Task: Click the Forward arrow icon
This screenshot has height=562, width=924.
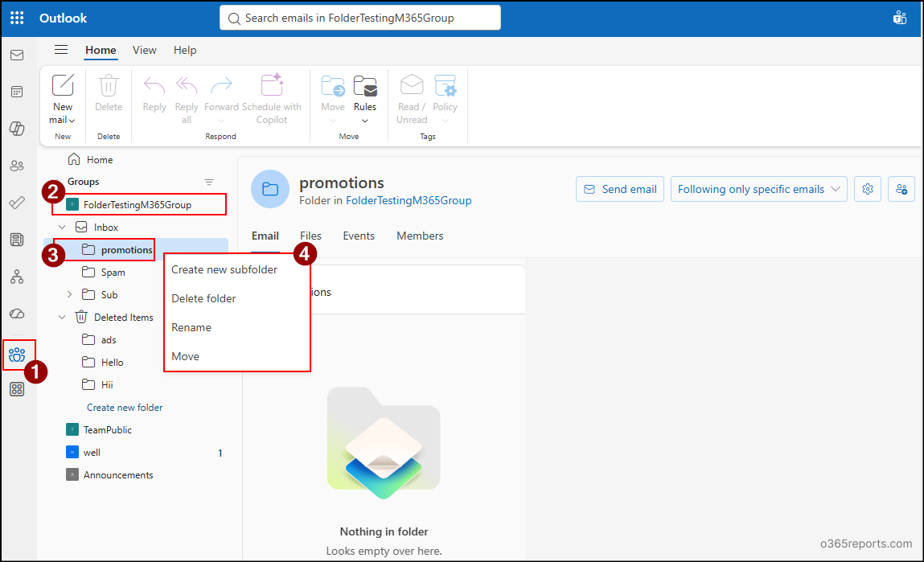Action: click(222, 85)
